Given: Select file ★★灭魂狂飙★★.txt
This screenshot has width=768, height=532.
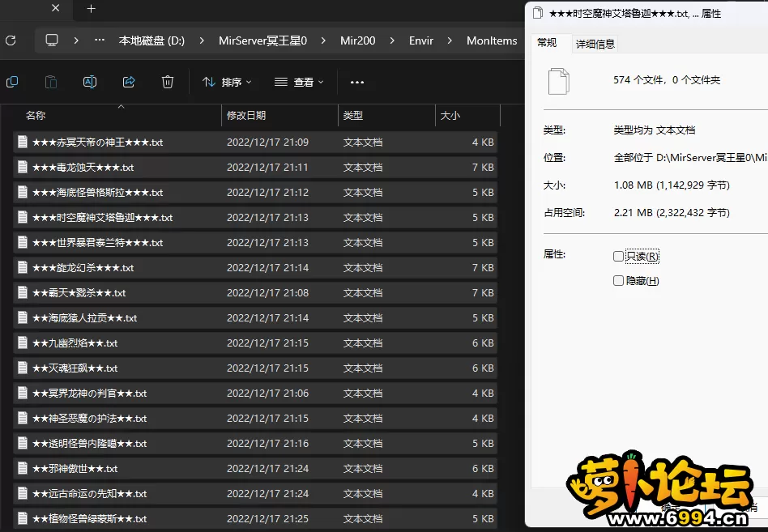Looking at the screenshot, I should click(x=255, y=368).
